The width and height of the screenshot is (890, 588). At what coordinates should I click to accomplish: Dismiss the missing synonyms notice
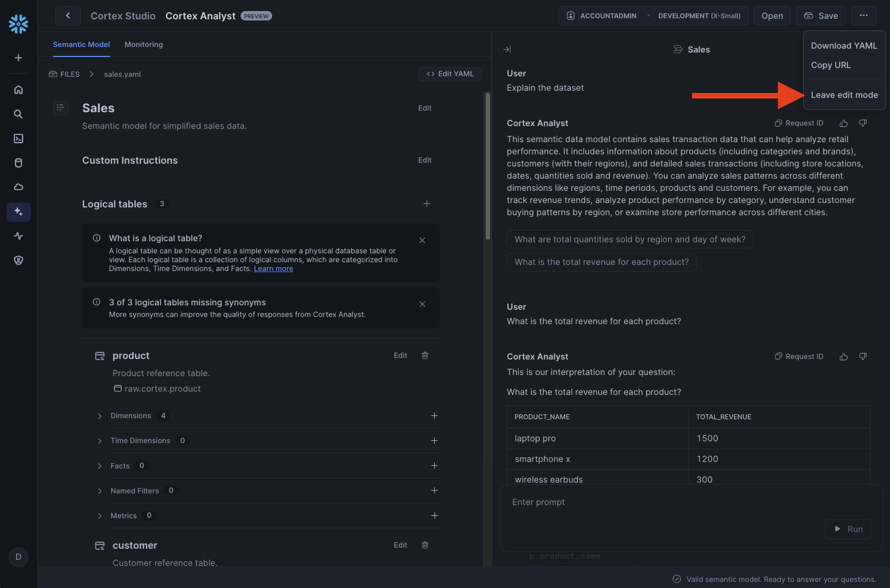(x=422, y=304)
